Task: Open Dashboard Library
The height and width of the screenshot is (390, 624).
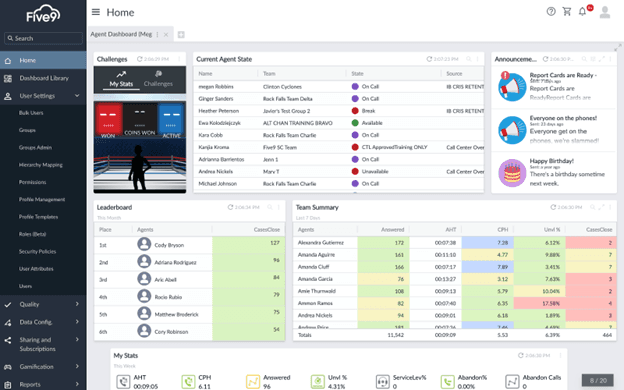Action: click(43, 78)
